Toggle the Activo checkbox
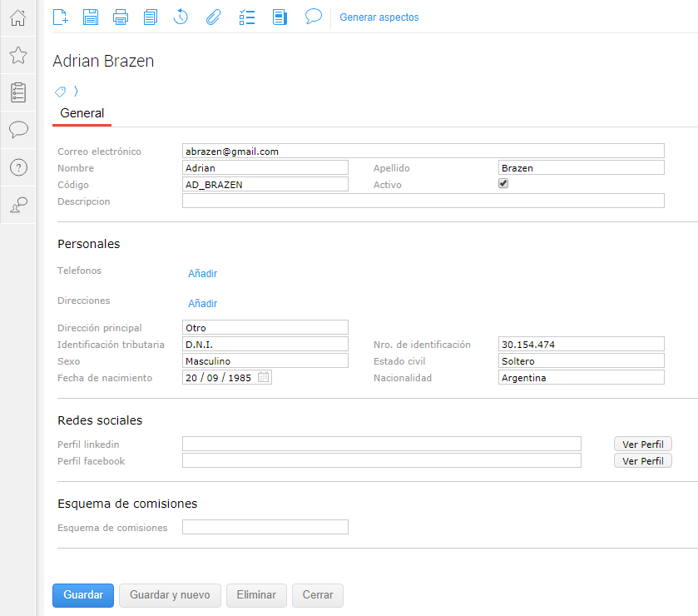Screen dimensions: 698x616 coord(503,184)
